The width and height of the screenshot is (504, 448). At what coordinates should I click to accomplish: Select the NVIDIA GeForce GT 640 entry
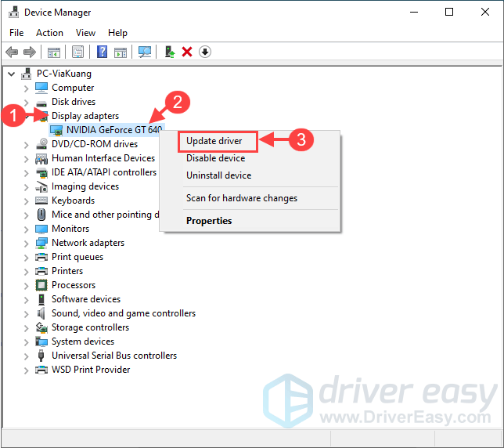[x=114, y=130]
